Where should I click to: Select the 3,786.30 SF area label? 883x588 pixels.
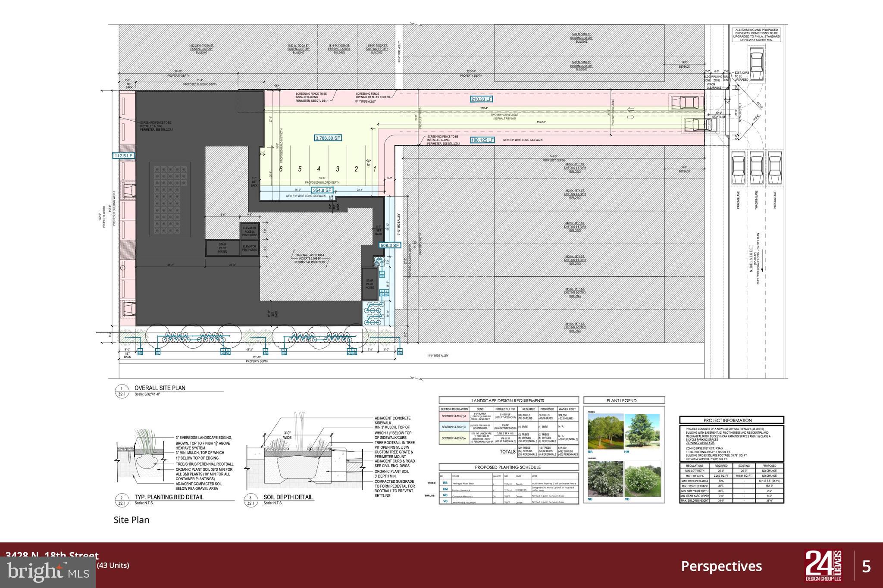(328, 138)
